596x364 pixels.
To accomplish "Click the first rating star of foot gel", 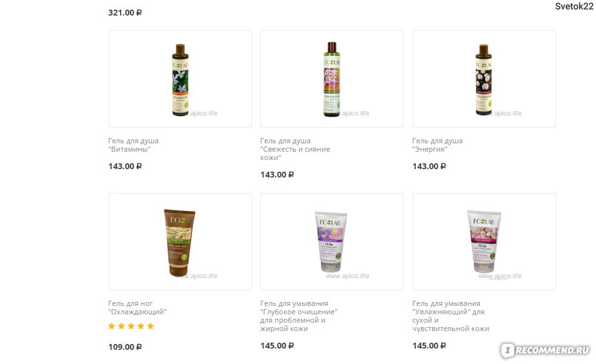I will click(x=112, y=326).
